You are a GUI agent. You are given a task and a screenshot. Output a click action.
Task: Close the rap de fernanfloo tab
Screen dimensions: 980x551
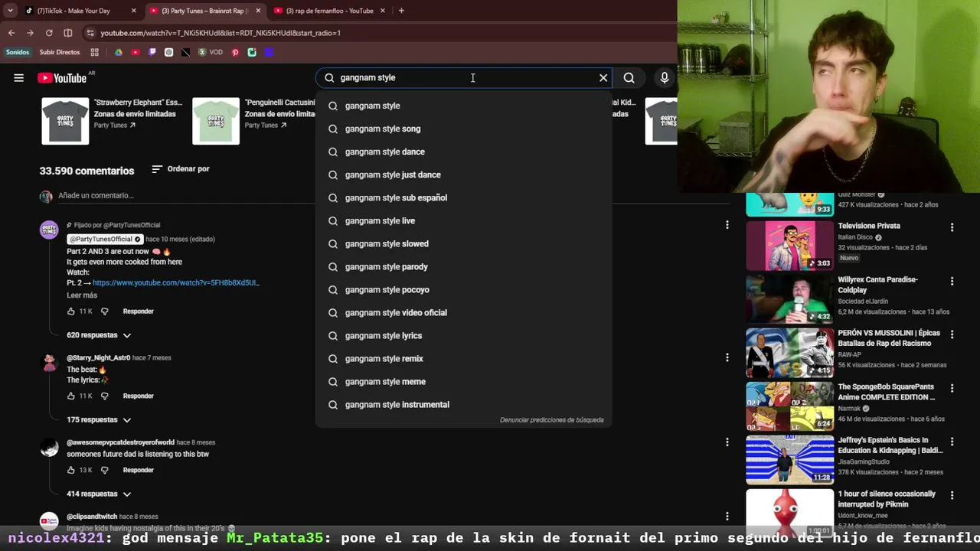[x=383, y=11]
